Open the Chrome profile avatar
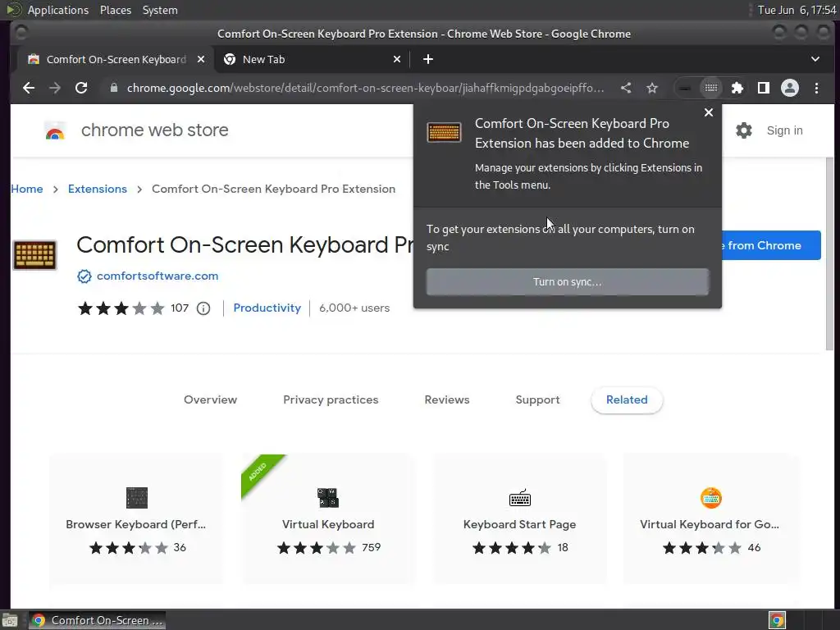Image resolution: width=840 pixels, height=630 pixels. (790, 88)
